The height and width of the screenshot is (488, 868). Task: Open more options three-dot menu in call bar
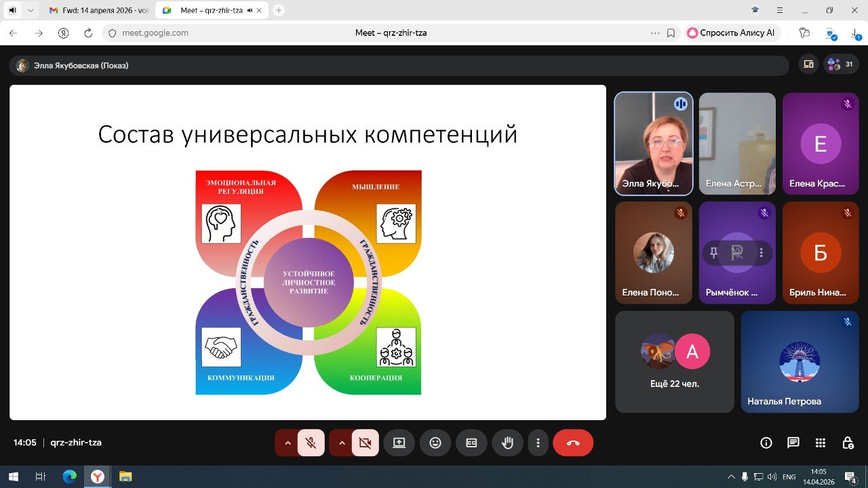pos(538,443)
